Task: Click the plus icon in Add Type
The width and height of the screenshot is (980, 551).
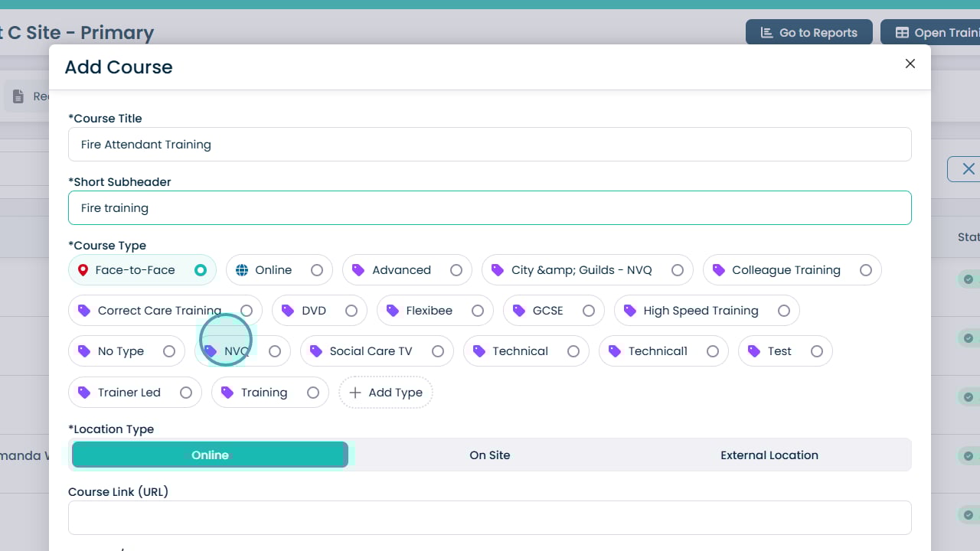Action: point(355,393)
